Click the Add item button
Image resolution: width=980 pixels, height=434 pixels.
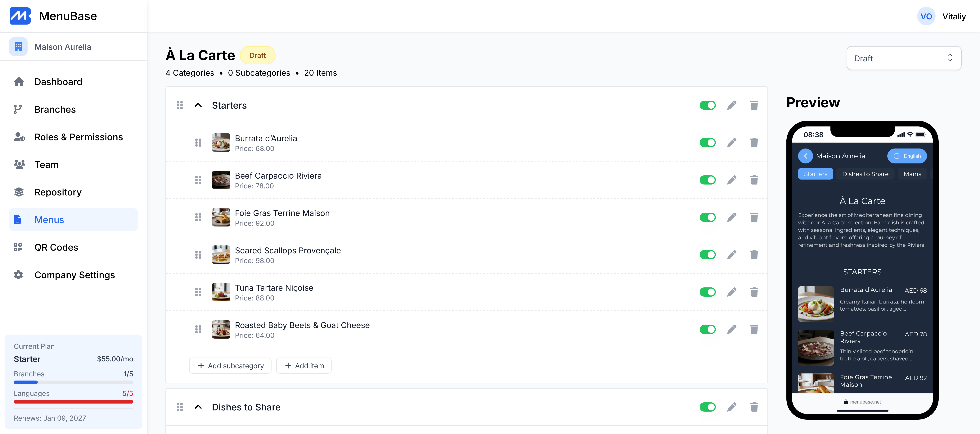303,365
